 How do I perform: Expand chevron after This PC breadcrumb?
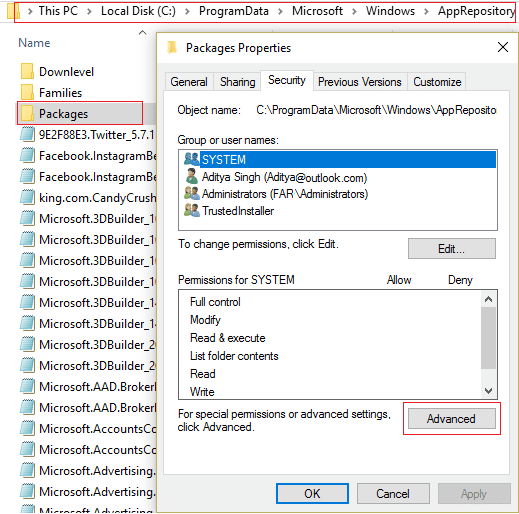pyautogui.click(x=89, y=12)
